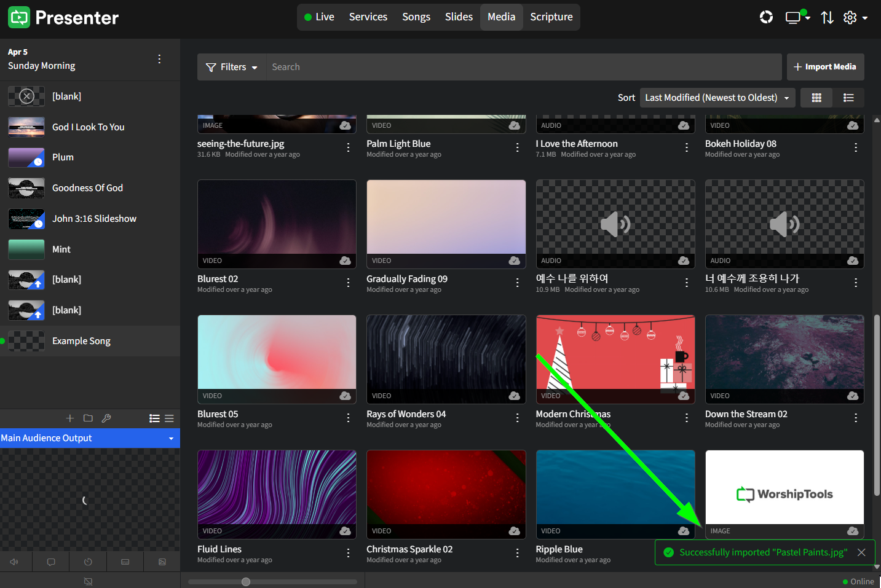Open the Songs tab

(x=416, y=17)
